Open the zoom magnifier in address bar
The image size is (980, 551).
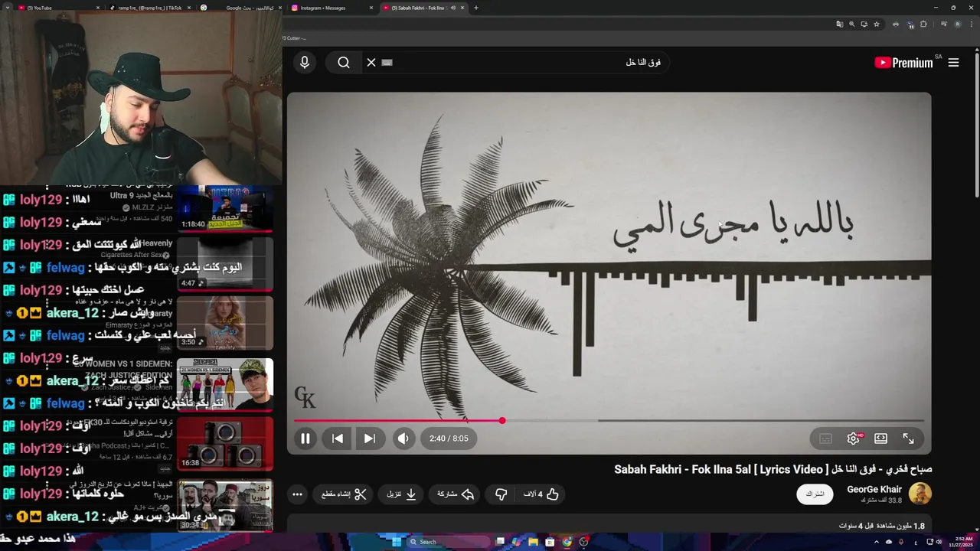(x=851, y=24)
